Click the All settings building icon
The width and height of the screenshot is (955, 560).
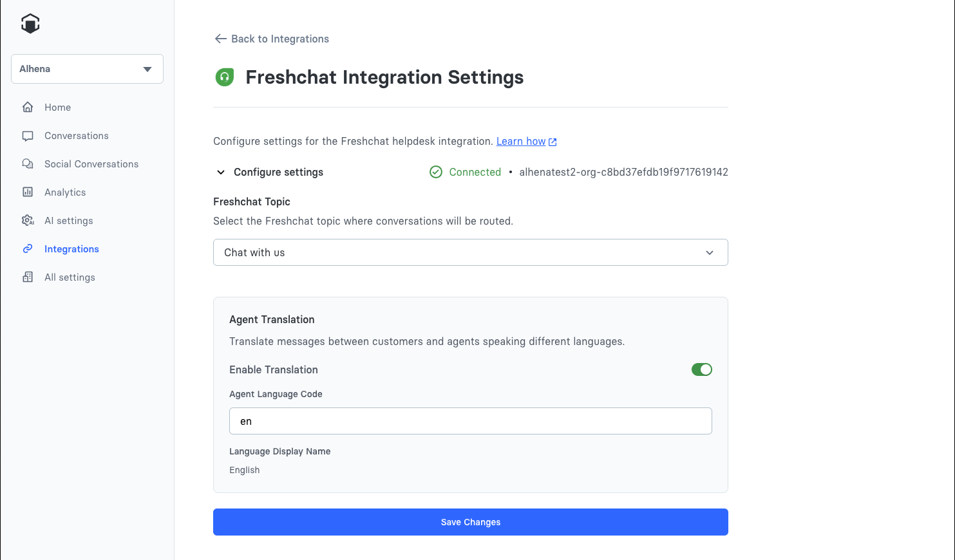[x=28, y=277]
